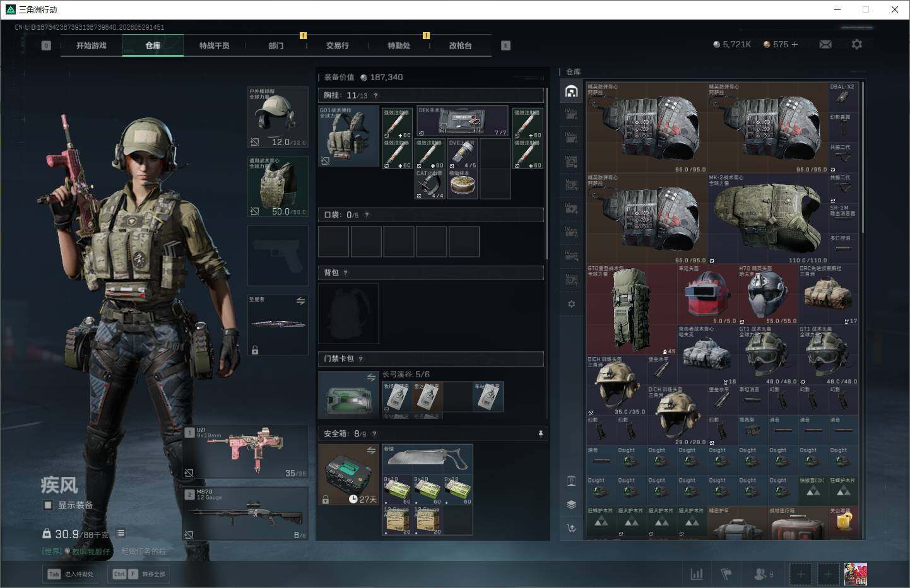The image size is (910, 588).
Task: Select the SR-3M suppressor in stash
Action: (843, 218)
